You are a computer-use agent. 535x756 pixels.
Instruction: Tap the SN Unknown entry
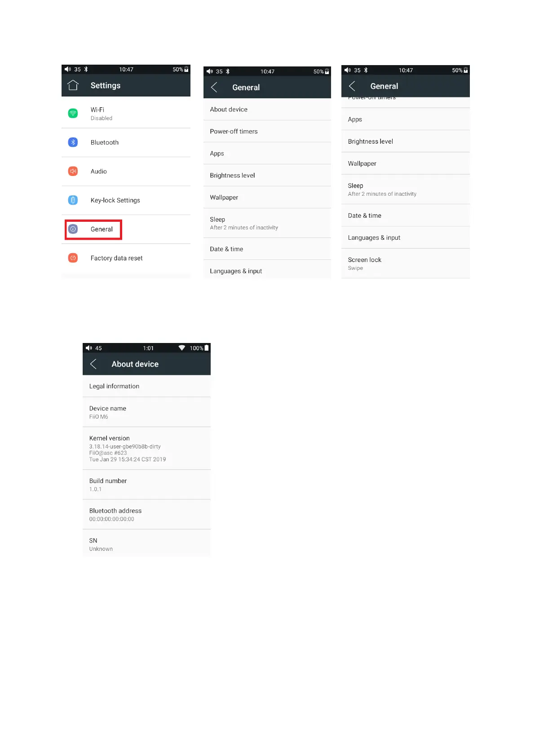[101, 544]
